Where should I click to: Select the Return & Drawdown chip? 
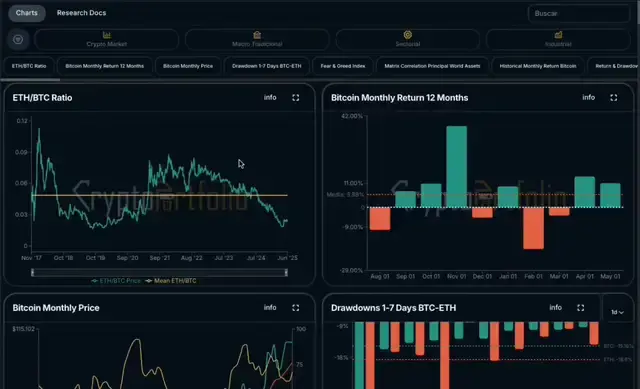point(614,66)
